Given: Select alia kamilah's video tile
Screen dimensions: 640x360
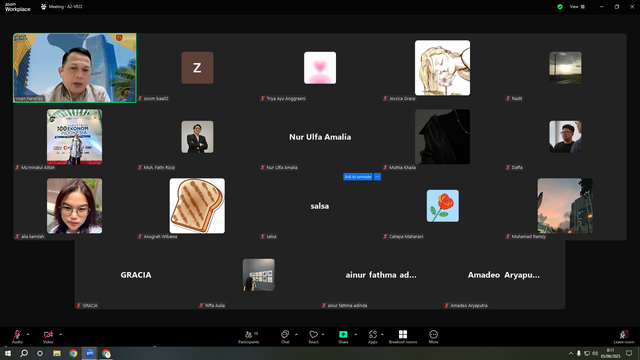Looking at the screenshot, I should click(x=75, y=206).
